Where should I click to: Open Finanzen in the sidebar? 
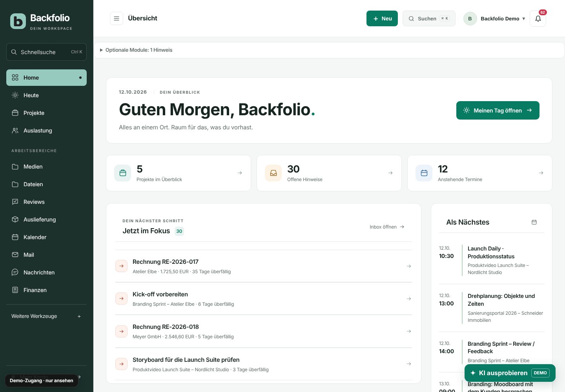(x=46, y=290)
